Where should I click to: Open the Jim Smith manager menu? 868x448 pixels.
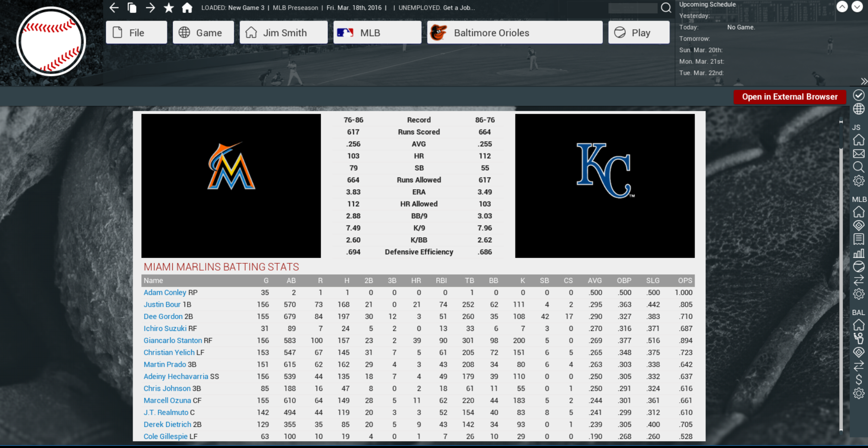(284, 32)
